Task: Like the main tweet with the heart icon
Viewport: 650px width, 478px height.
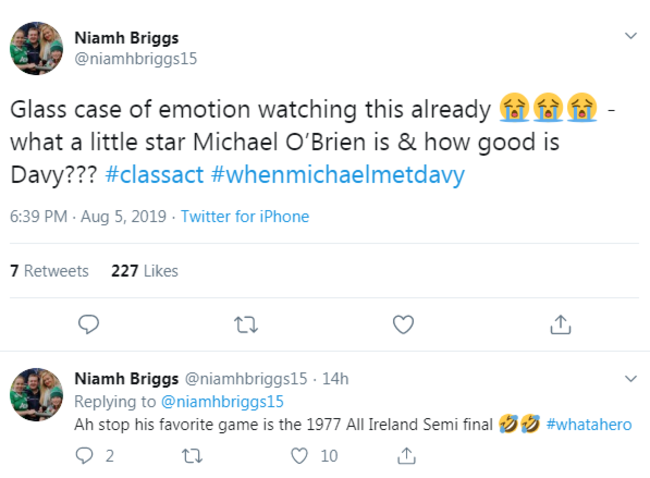Action: pos(403,324)
